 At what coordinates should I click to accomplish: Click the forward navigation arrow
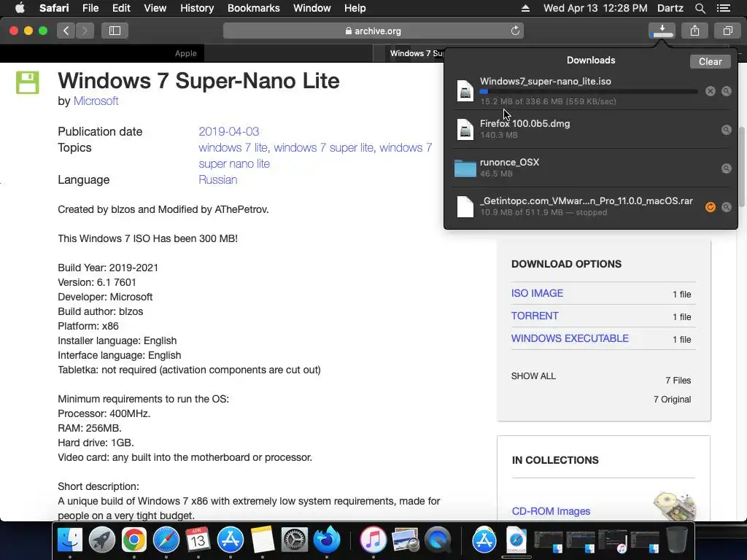pyautogui.click(x=85, y=31)
